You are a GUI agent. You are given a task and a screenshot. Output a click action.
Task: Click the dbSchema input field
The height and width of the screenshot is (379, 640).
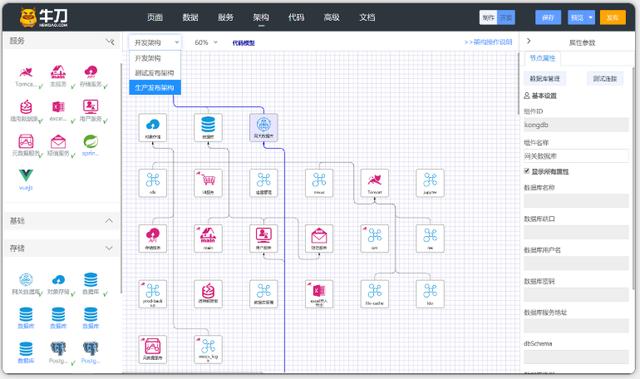[x=576, y=357]
